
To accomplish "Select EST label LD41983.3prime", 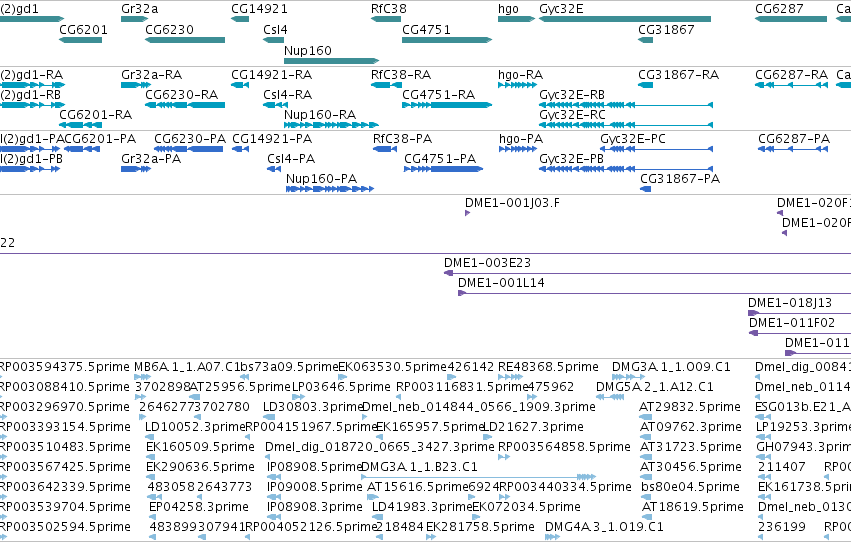I will 422,507.
